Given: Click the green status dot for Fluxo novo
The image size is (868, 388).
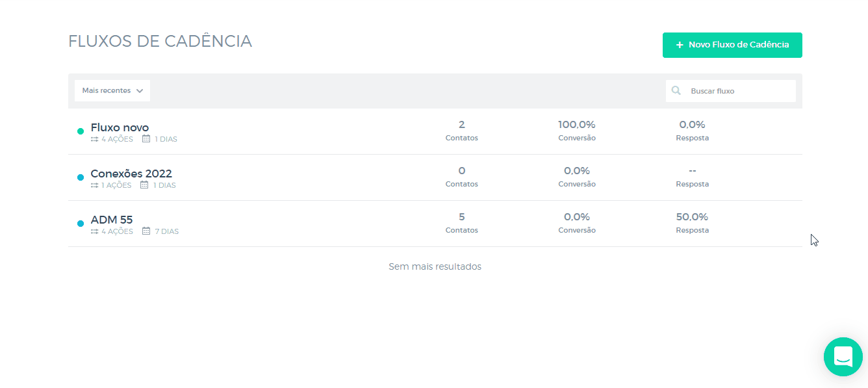Looking at the screenshot, I should 81,131.
